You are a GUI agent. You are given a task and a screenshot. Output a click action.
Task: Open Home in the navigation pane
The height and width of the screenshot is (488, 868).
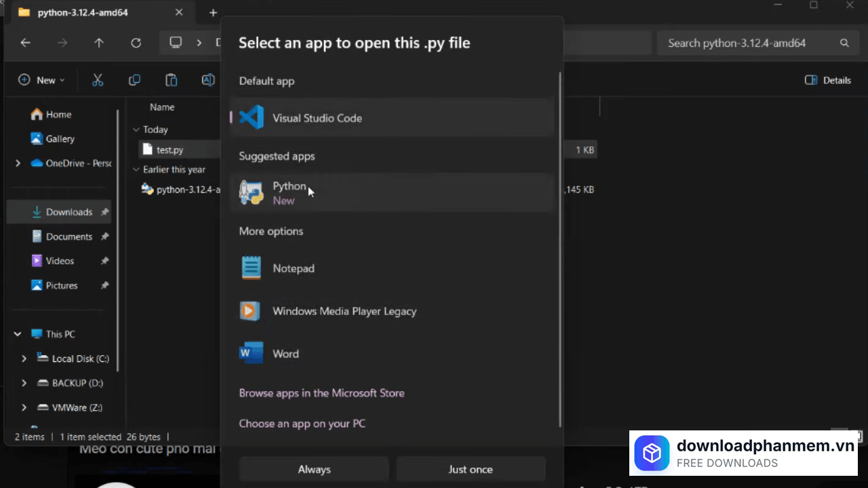51,115
